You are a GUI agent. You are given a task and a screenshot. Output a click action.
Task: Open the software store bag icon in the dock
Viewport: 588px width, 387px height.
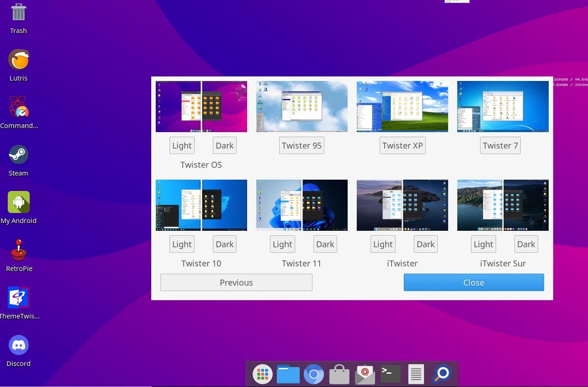tap(339, 374)
